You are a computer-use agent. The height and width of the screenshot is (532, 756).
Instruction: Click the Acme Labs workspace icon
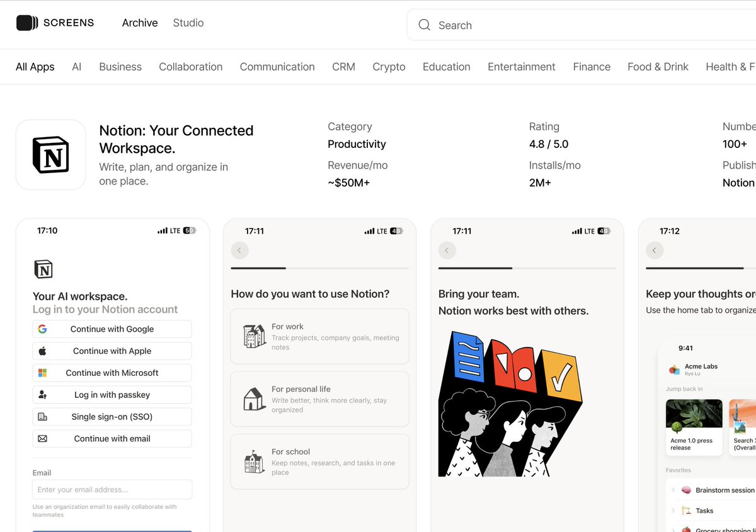click(x=674, y=370)
